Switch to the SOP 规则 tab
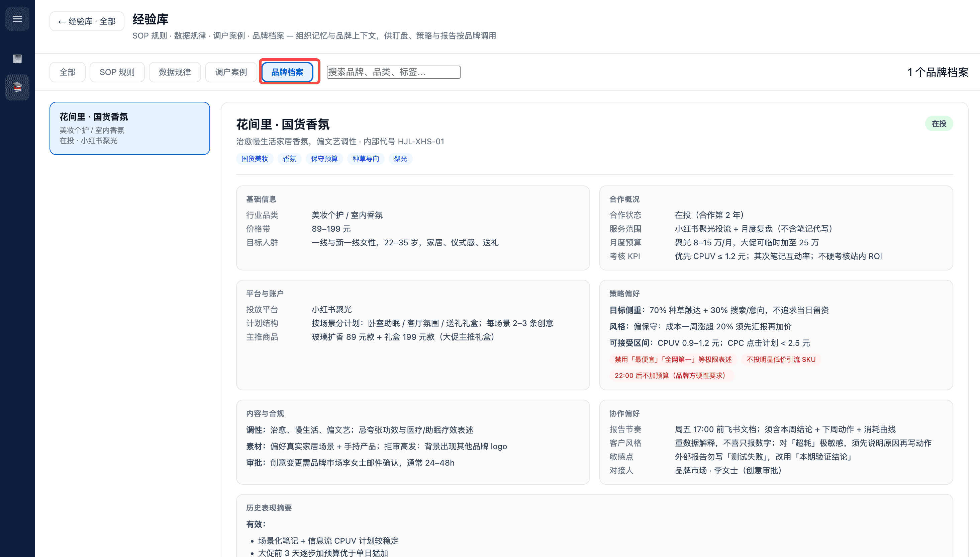This screenshot has width=980, height=557. (x=117, y=72)
